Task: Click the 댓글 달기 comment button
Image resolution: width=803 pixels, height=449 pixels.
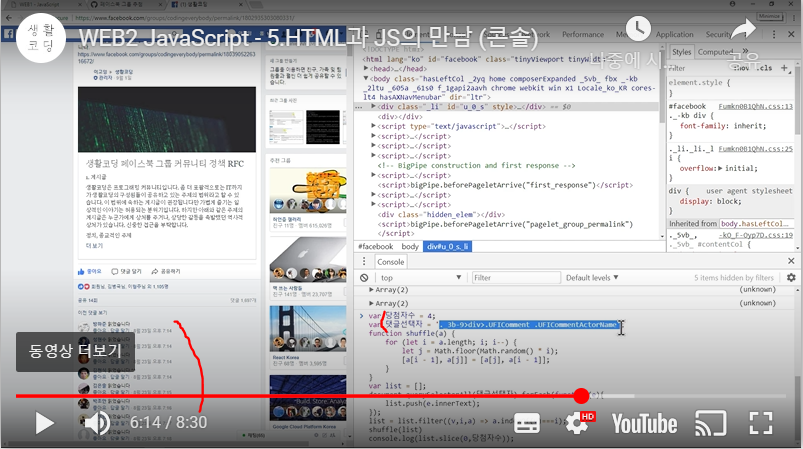Action: [x=126, y=271]
